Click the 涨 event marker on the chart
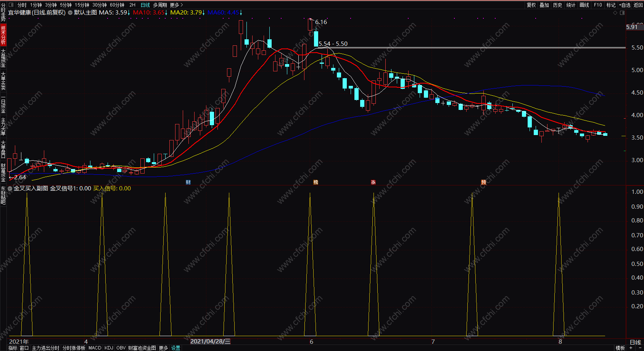 373,182
